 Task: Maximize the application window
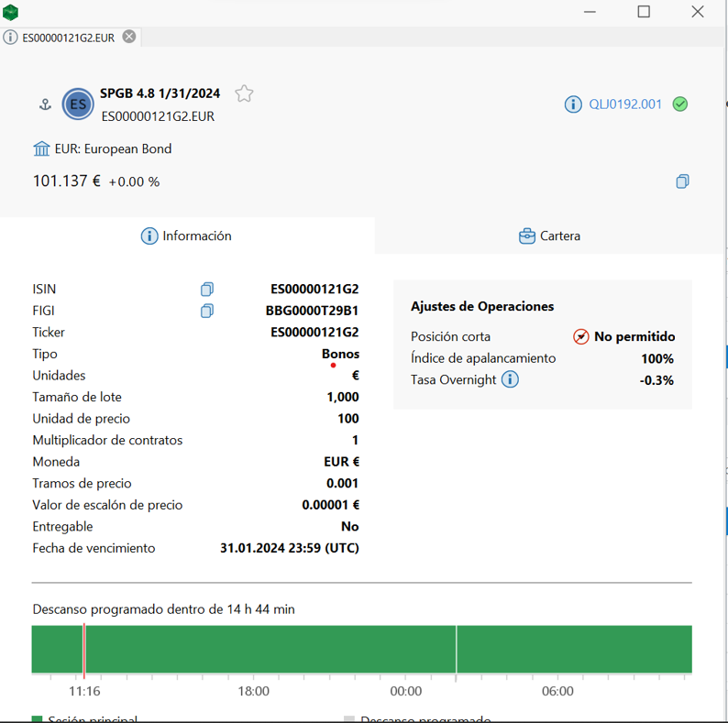tap(644, 12)
